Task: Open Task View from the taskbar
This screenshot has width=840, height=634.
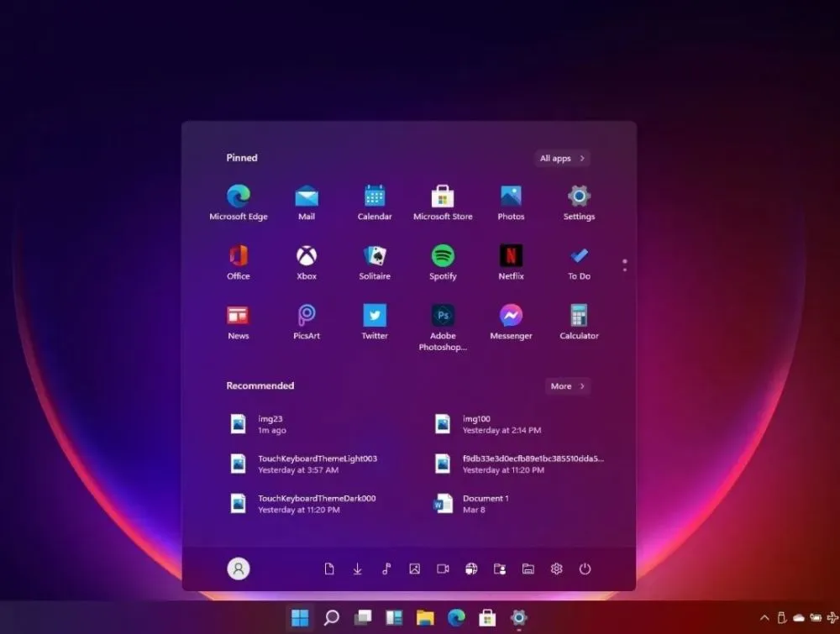Action: tap(362, 618)
